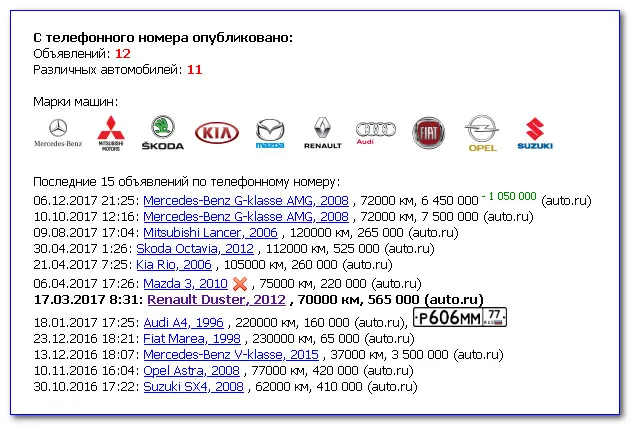This screenshot has height=426, width=631.
Task: Click the heading 'С телефонного номера опубликовано:'
Action: [x=163, y=38]
